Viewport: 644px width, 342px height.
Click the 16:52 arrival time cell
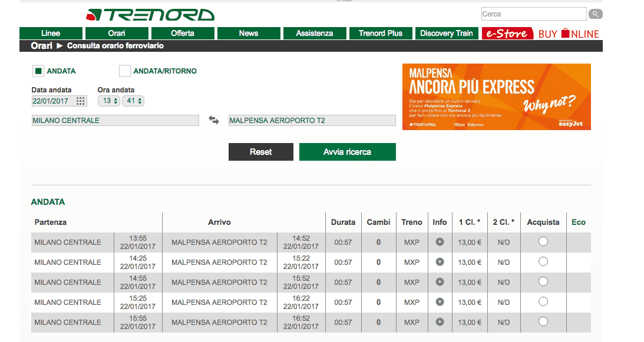pyautogui.click(x=301, y=323)
